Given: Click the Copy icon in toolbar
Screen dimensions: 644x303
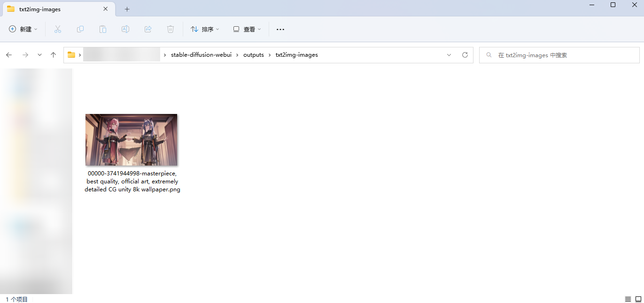Looking at the screenshot, I should click(80, 29).
